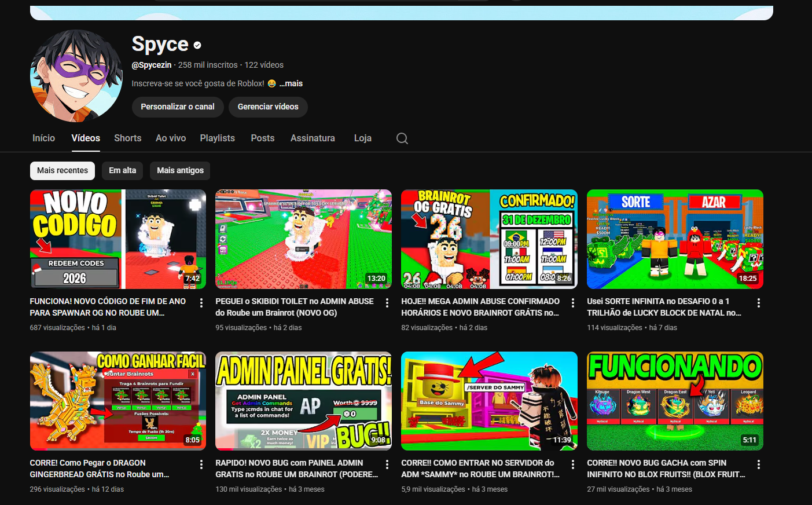Open options menu for DRAGON GINGERBREAD video
The height and width of the screenshot is (505, 812).
(x=201, y=464)
